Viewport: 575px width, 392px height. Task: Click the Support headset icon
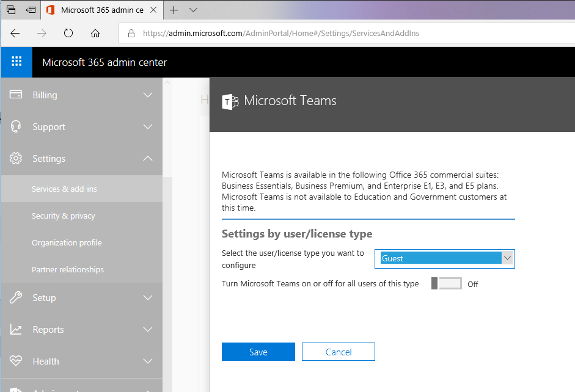(x=16, y=126)
